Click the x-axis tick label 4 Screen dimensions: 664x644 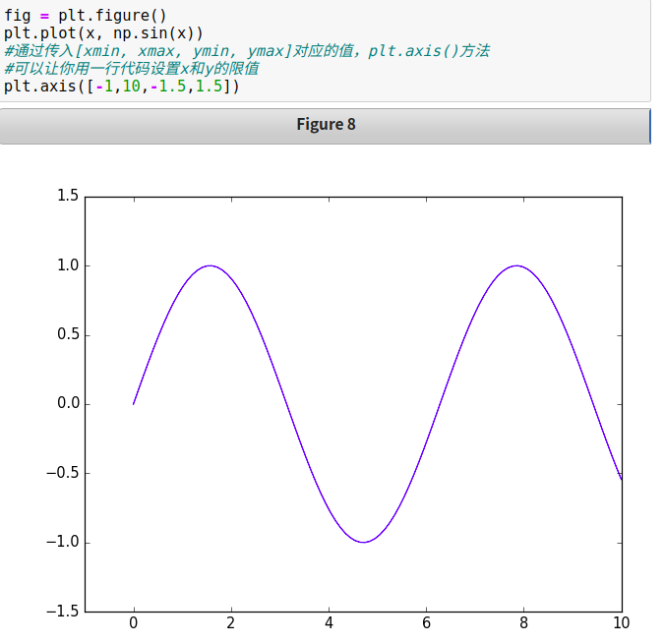[x=329, y=623]
